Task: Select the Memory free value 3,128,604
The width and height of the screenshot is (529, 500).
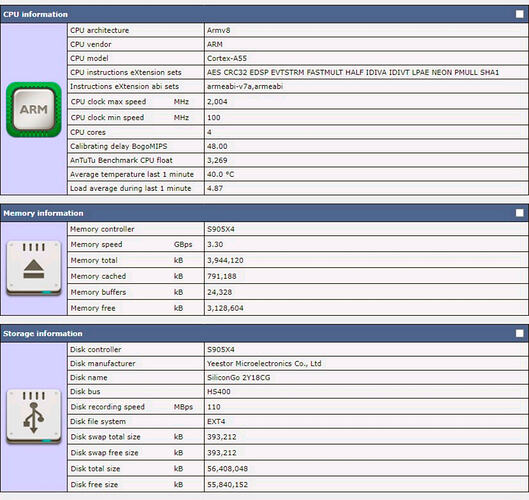Action: (225, 308)
